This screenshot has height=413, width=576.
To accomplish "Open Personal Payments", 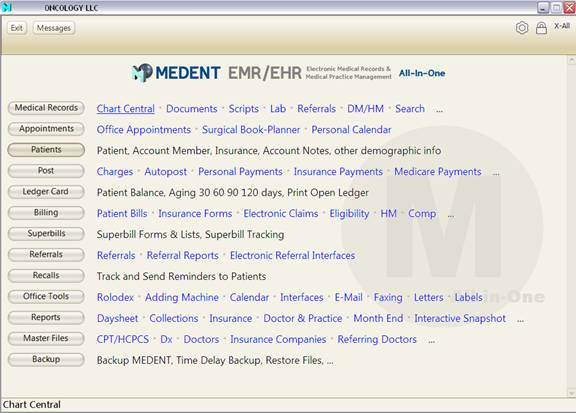I will (240, 172).
